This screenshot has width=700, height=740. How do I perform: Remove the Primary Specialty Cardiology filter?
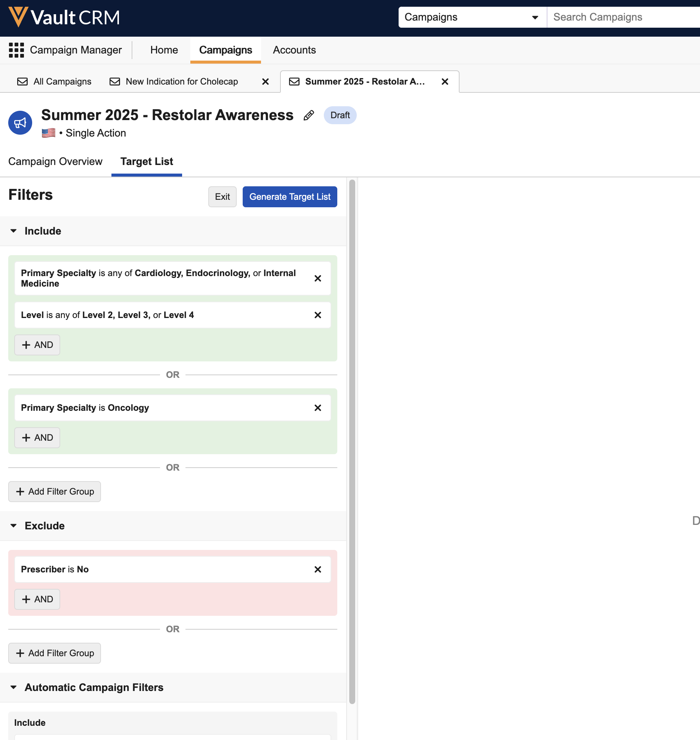(x=318, y=278)
